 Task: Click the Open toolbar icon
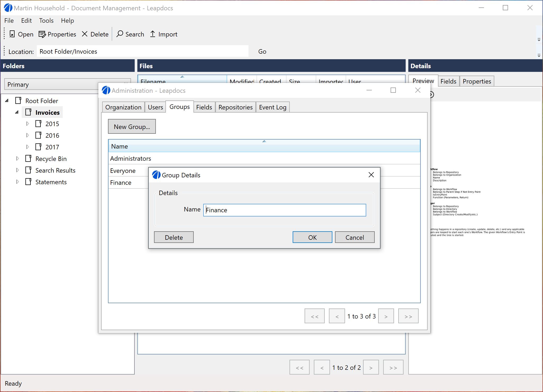12,34
